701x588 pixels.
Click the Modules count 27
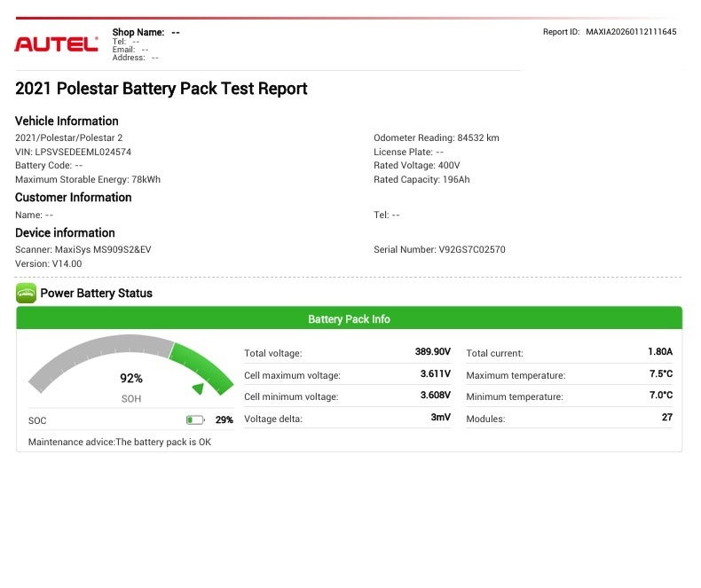pyautogui.click(x=666, y=418)
